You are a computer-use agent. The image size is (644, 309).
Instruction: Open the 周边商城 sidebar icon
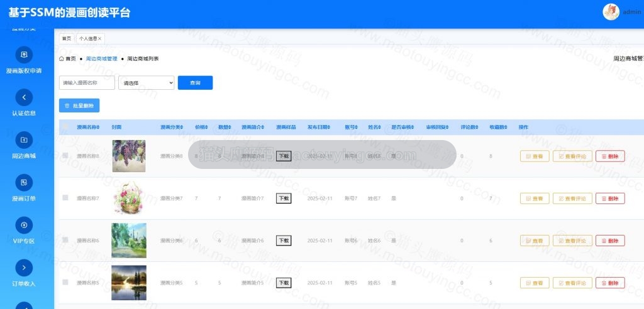24,140
